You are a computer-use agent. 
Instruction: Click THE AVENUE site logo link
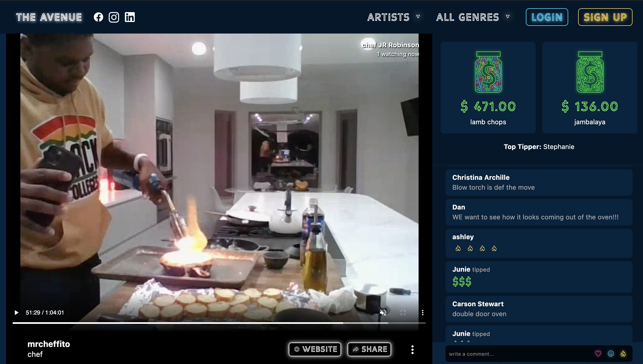pos(49,16)
